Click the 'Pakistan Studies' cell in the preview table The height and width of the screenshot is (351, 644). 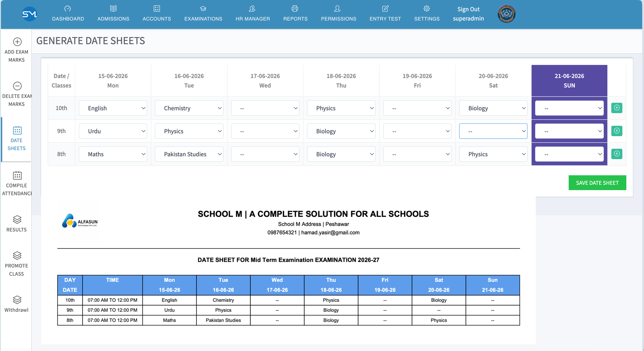(223, 320)
